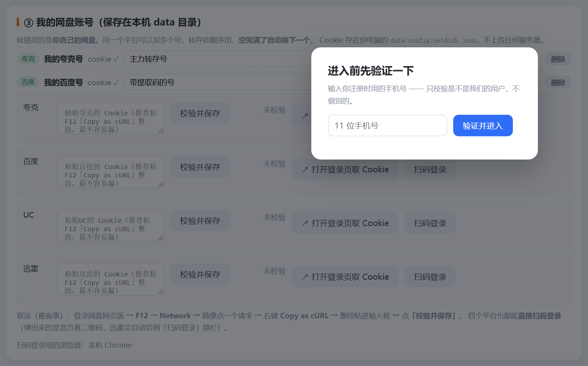The height and width of the screenshot is (366, 588).
Task: Click 校验并保存 in the 夸克 row
Action: pyautogui.click(x=200, y=113)
